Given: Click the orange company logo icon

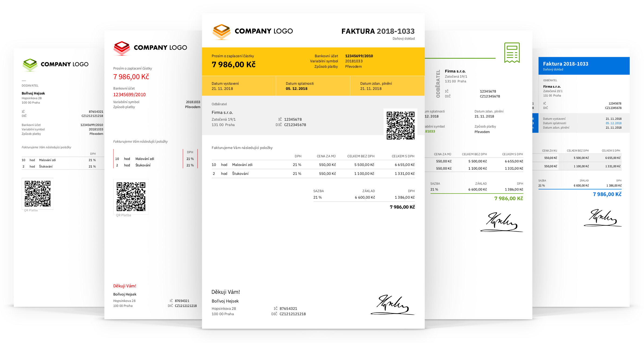Looking at the screenshot, I should click(221, 32).
